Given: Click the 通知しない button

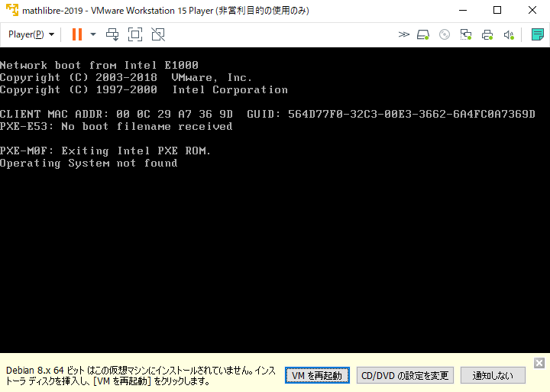Looking at the screenshot, I should pos(493,375).
